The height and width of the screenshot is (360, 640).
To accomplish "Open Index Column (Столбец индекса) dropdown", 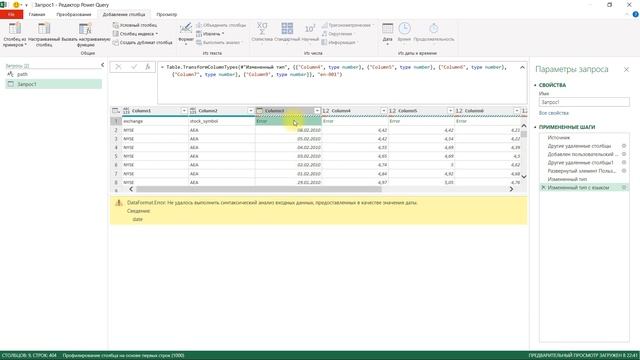I will tap(136, 34).
